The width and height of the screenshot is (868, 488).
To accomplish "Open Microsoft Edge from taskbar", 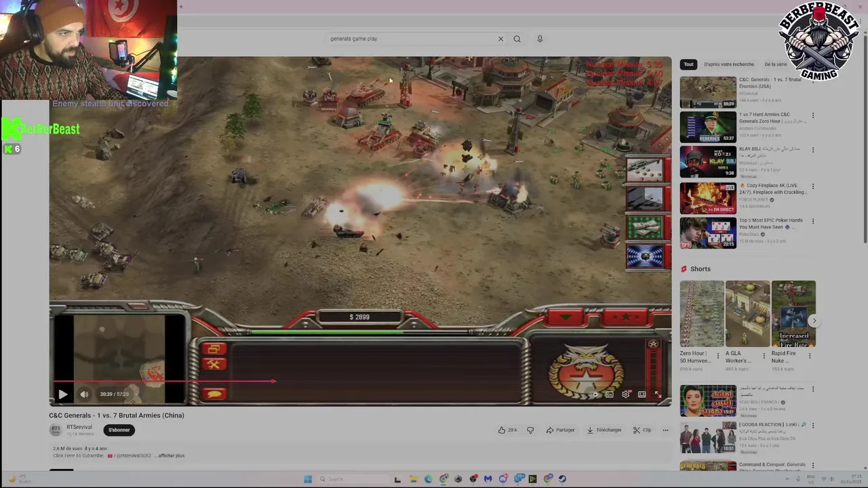I will (428, 479).
